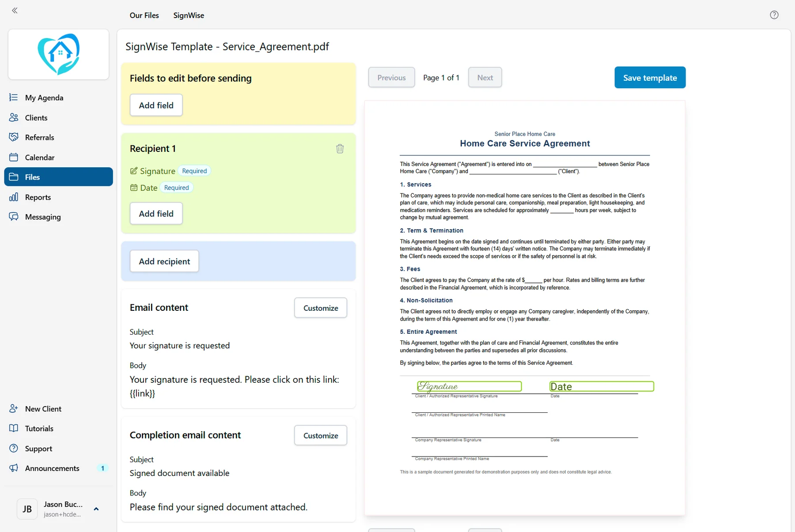The height and width of the screenshot is (532, 795).
Task: Select the Signature field on the document
Action: [x=469, y=386]
